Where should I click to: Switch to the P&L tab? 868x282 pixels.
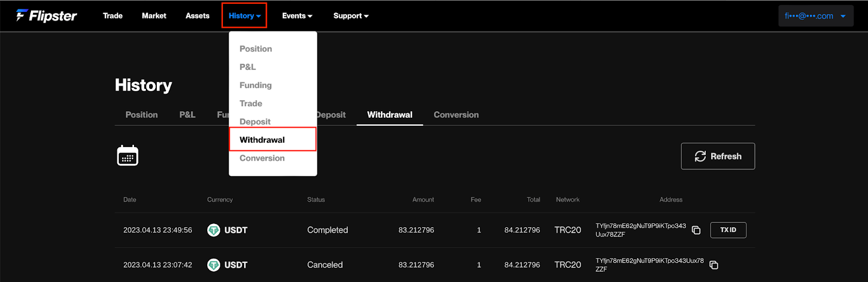click(187, 115)
